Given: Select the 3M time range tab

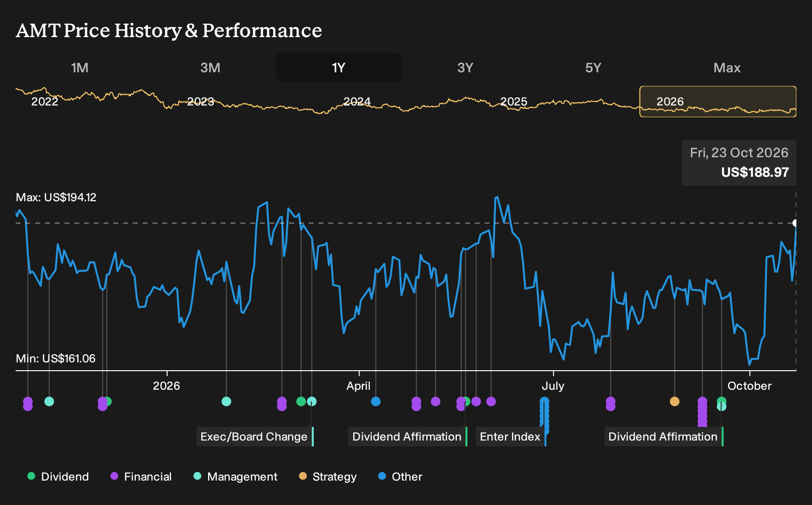Looking at the screenshot, I should [x=210, y=67].
